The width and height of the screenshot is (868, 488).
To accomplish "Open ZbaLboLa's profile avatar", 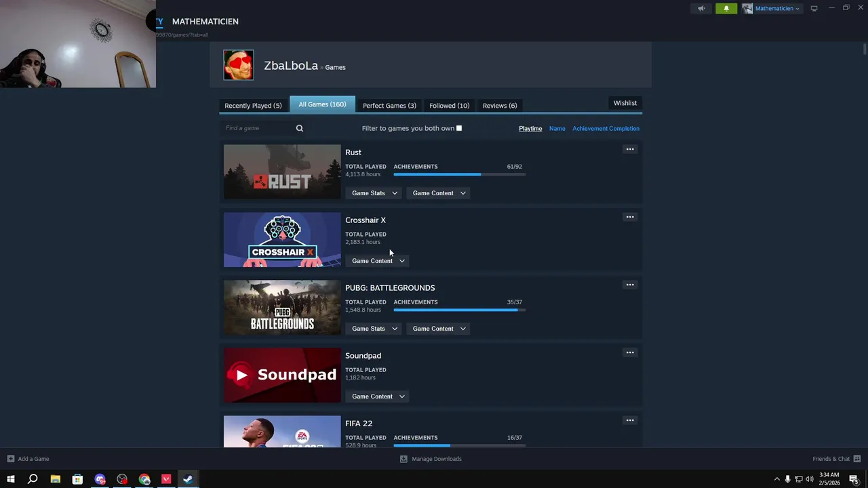I will click(x=239, y=65).
